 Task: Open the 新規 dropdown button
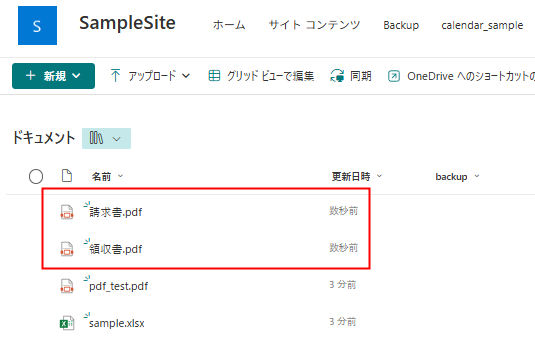coord(54,76)
